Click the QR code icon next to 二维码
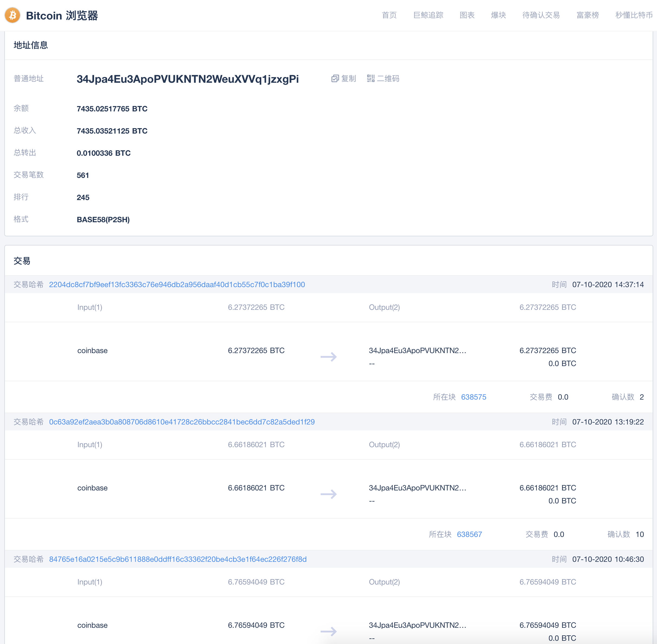This screenshot has height=644, width=657. (x=371, y=78)
